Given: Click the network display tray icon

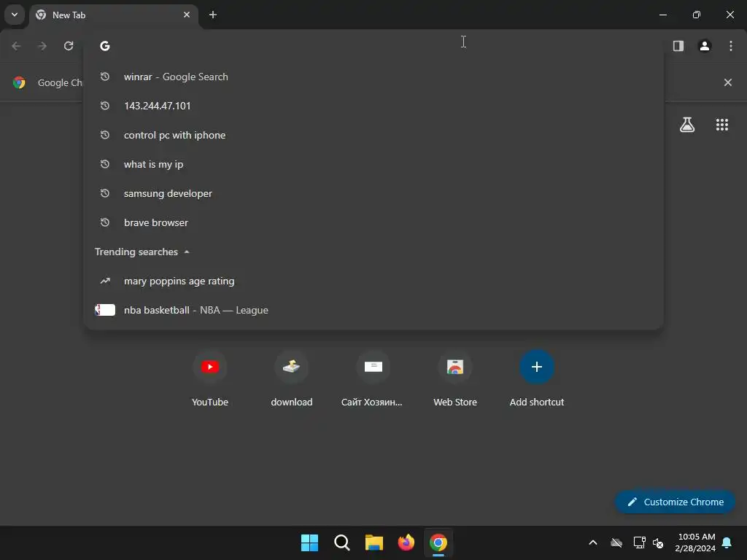Looking at the screenshot, I should click(639, 542).
